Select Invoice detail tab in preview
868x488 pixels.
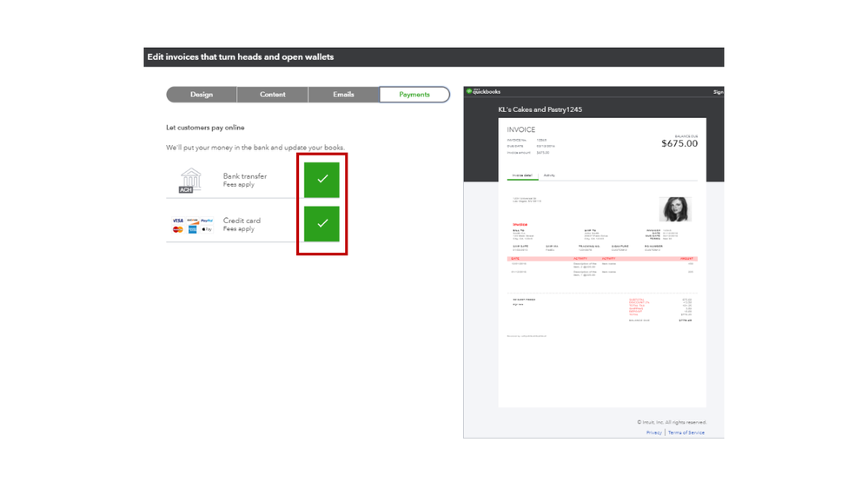[522, 175]
